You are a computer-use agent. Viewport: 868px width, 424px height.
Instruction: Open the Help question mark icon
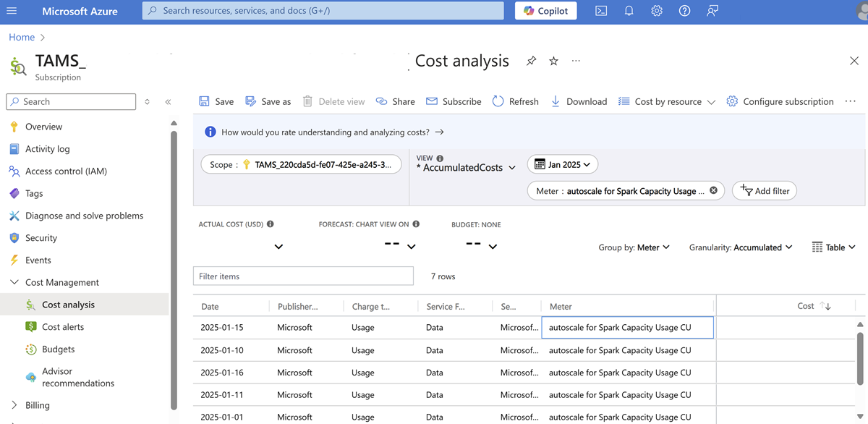pyautogui.click(x=684, y=11)
